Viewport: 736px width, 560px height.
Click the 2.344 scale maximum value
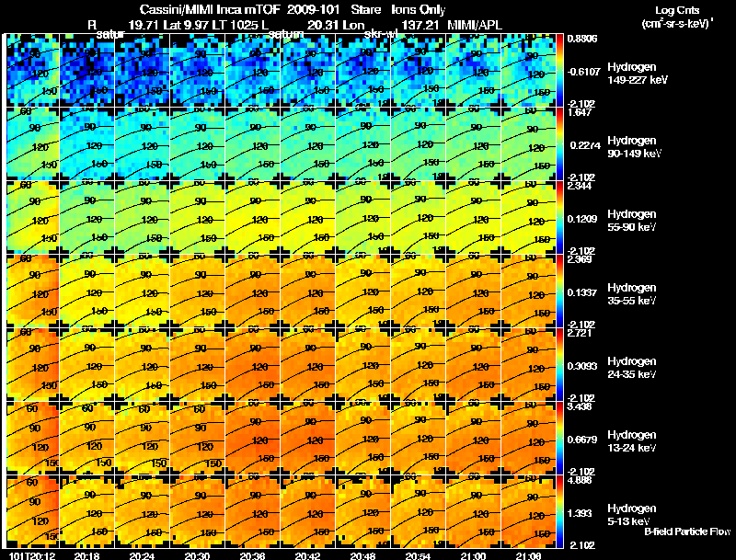580,186
